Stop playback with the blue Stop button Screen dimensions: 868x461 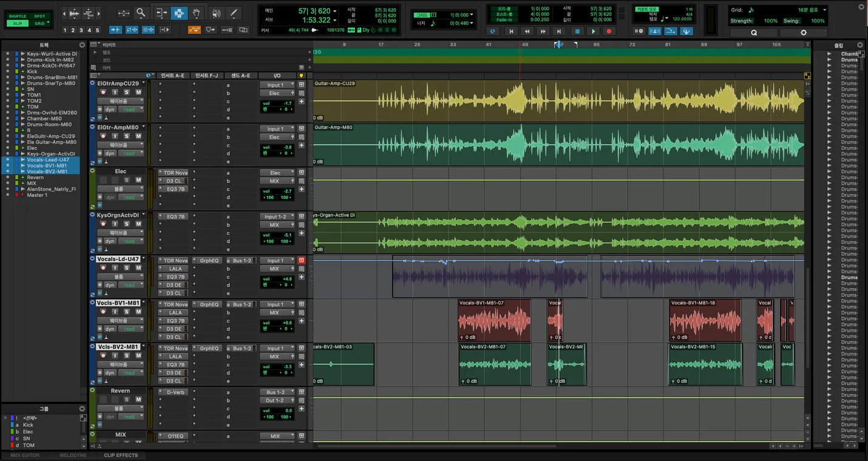point(577,31)
